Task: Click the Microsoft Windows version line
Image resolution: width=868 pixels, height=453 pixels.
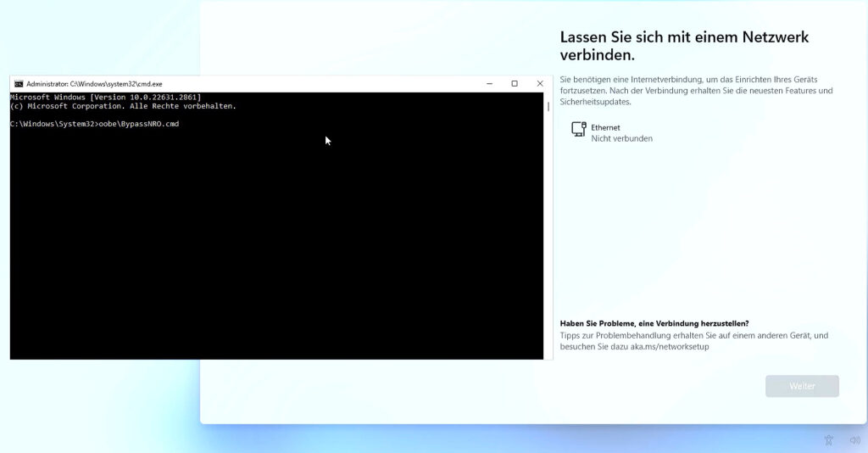Action: point(106,97)
